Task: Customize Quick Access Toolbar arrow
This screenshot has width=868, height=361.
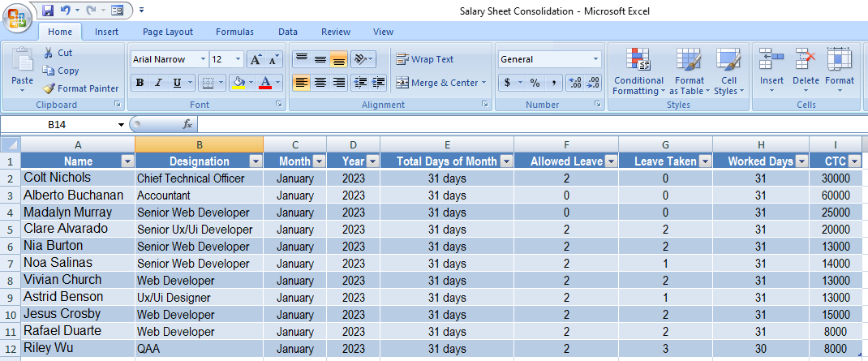Action: coord(142,10)
